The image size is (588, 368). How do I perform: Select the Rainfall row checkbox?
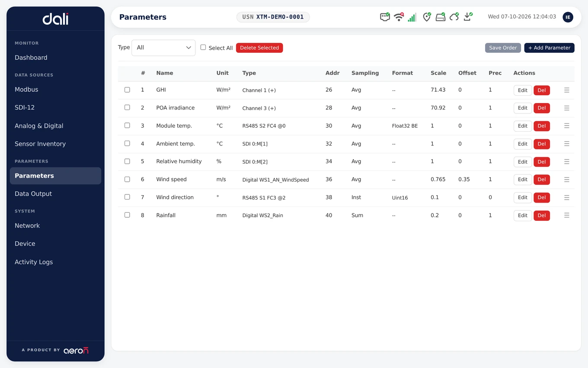(x=127, y=215)
